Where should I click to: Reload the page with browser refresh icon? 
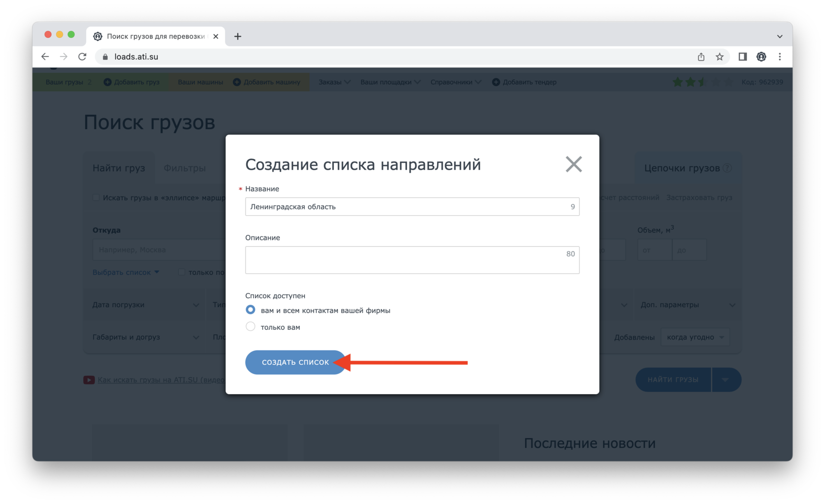[x=82, y=57]
